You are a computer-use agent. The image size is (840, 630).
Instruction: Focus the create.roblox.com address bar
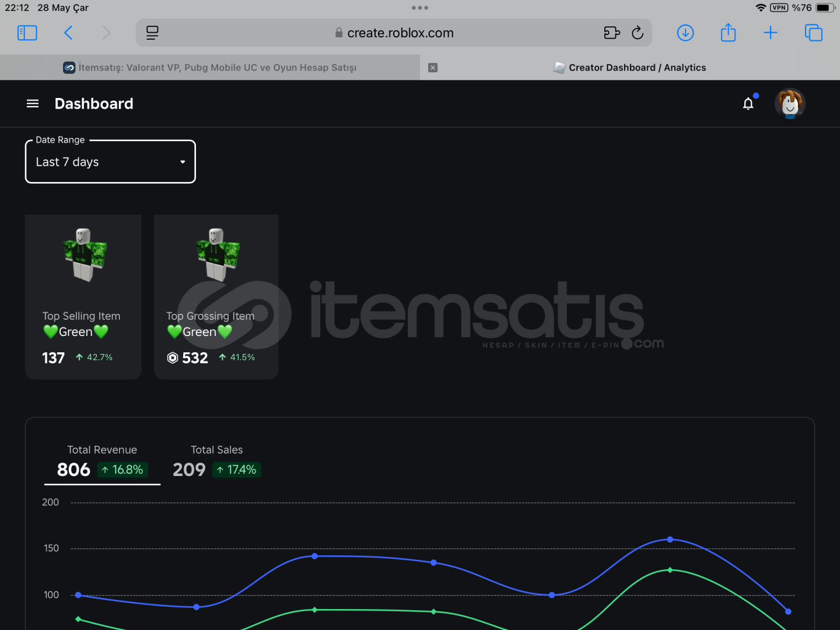click(x=394, y=33)
